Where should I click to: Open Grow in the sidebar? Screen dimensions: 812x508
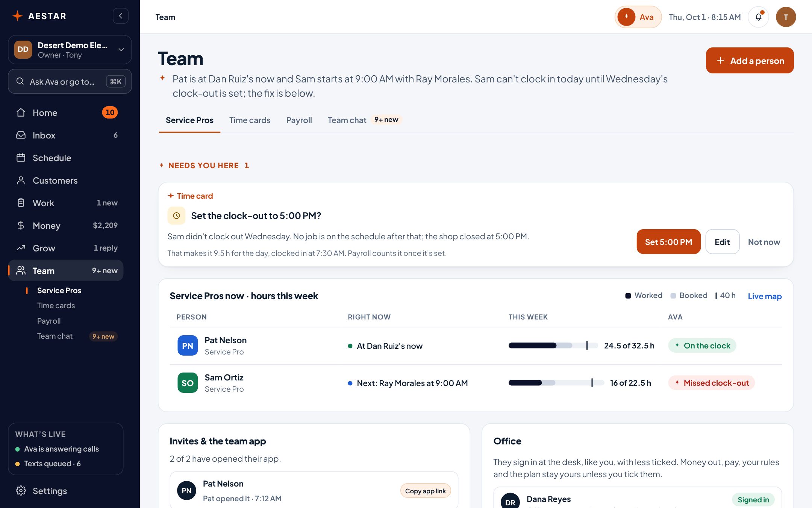click(66, 248)
